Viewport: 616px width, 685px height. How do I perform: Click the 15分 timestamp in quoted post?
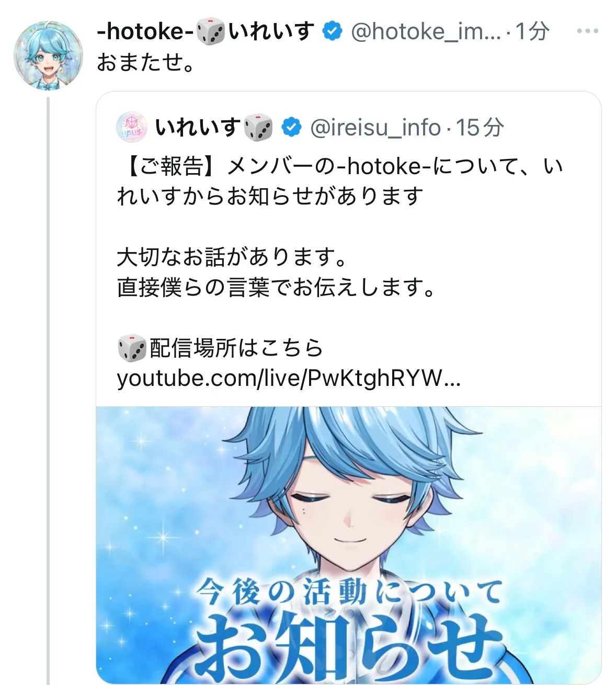click(x=480, y=128)
